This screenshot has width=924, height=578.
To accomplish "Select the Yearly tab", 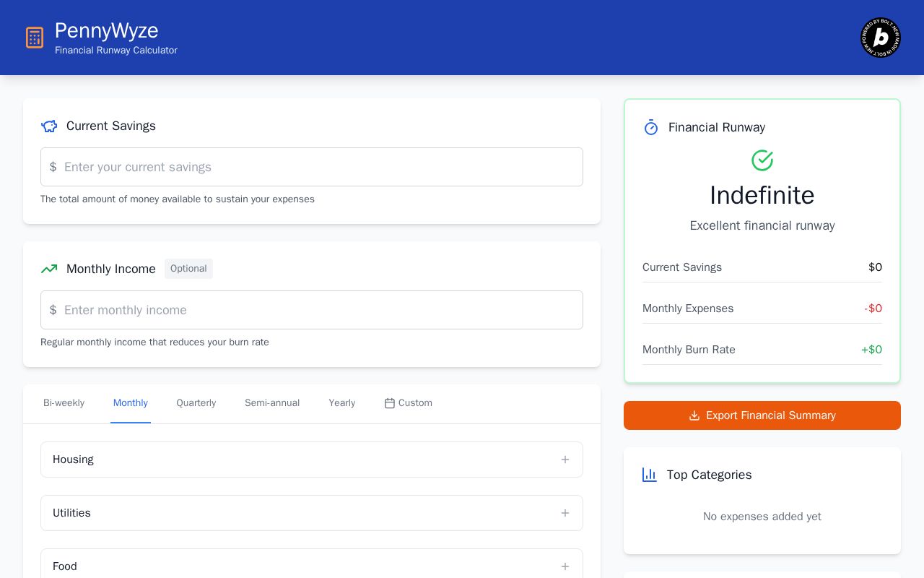I will tap(342, 403).
